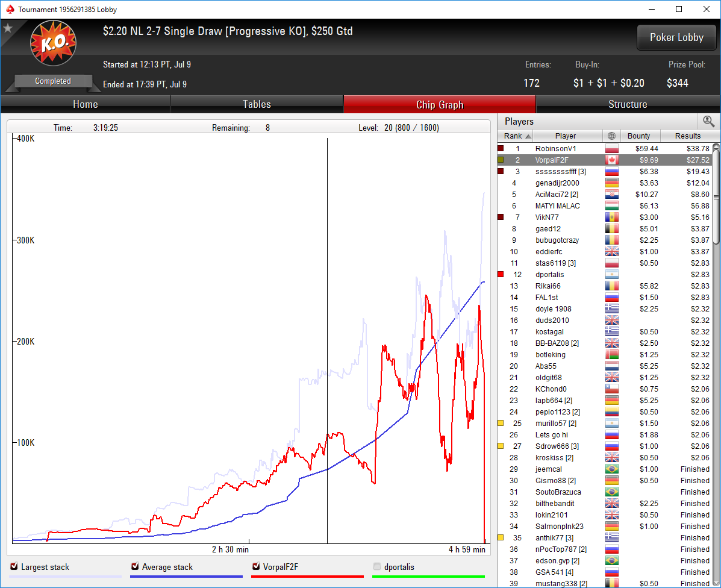
Task: Click the yellow marker beside murillo57
Action: coord(501,423)
